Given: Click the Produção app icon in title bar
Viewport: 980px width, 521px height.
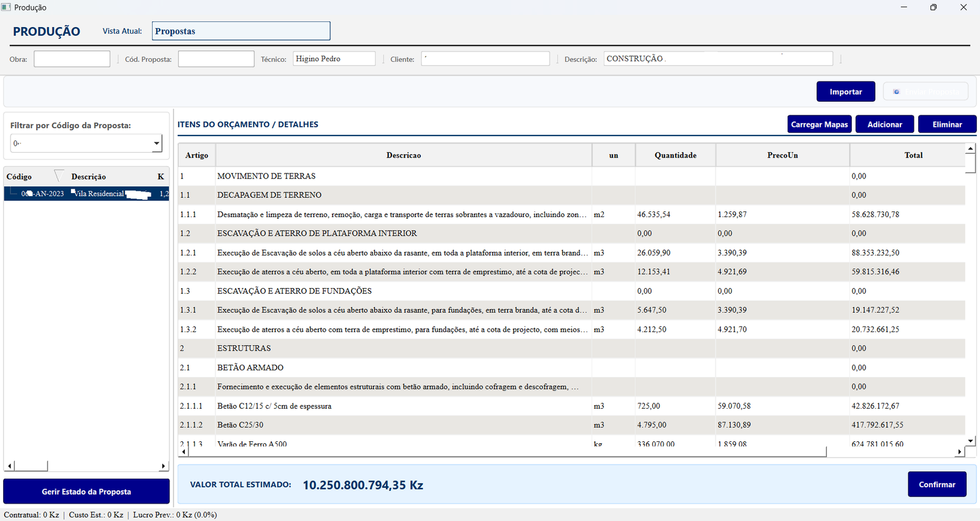Looking at the screenshot, I should [x=6, y=7].
